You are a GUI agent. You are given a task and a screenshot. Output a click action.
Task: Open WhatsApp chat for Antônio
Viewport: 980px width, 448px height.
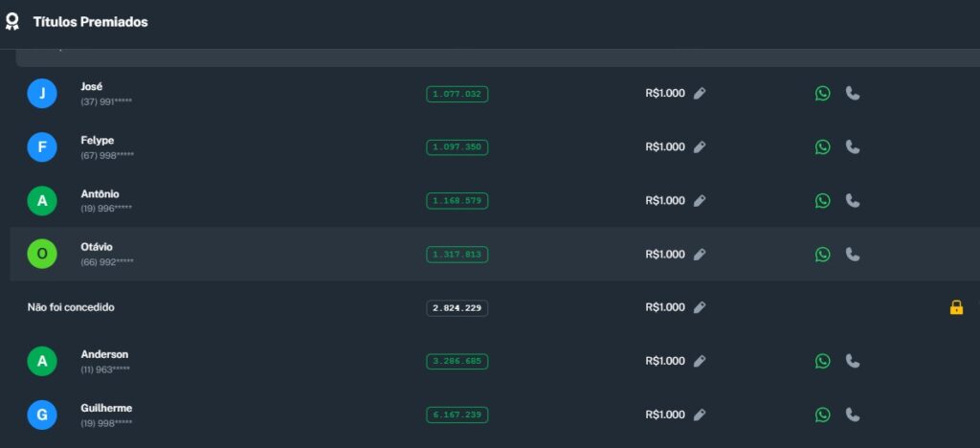[x=822, y=201]
